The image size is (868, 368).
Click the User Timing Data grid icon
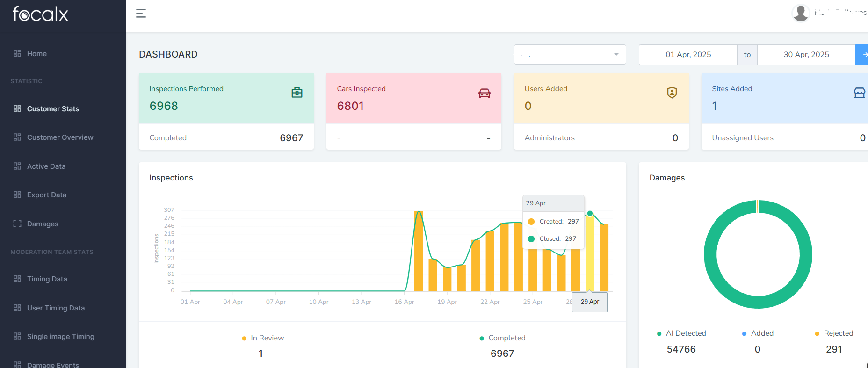click(x=17, y=308)
